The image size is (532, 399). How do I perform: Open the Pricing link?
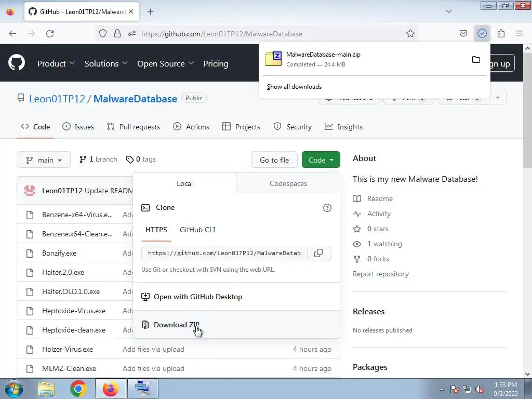(x=216, y=63)
